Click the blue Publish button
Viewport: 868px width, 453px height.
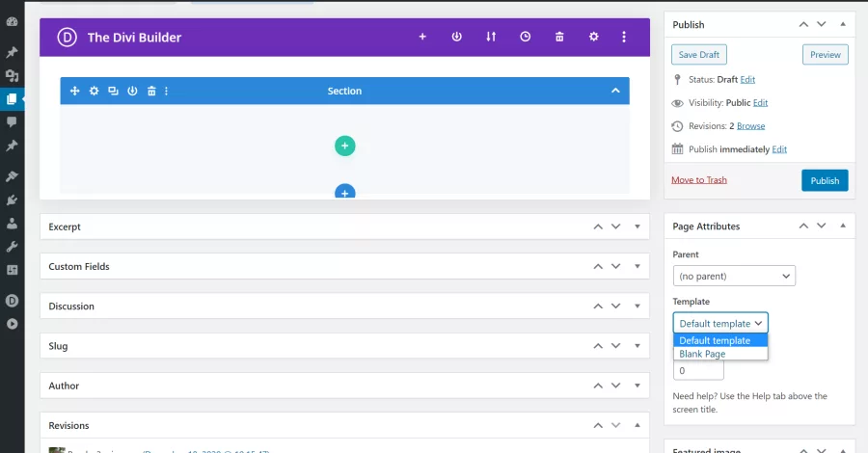click(x=825, y=180)
